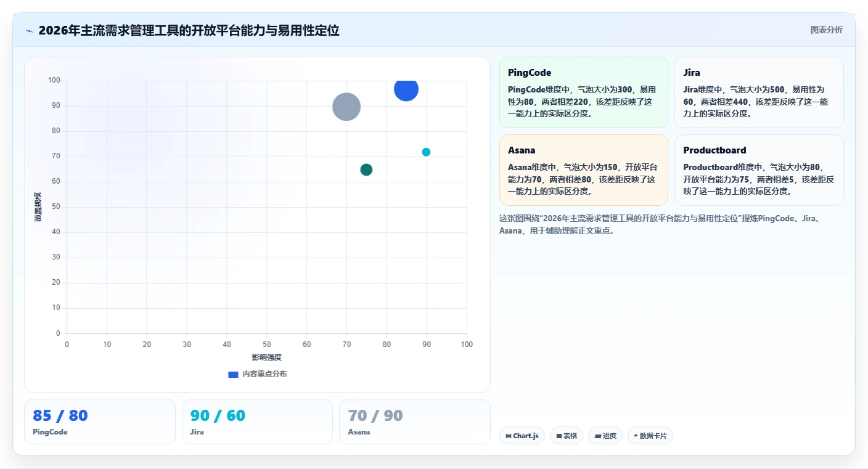Open the PingCode insight card
868x469 pixels.
tap(584, 92)
